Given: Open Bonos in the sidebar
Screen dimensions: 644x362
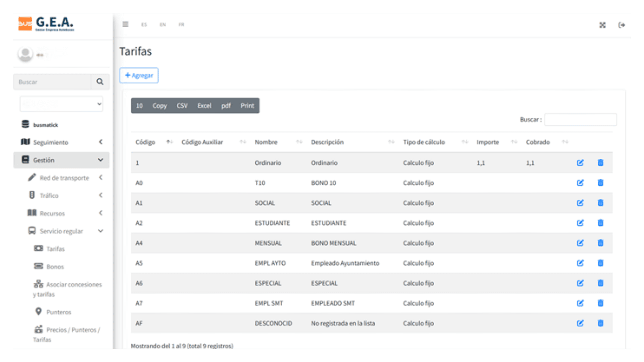Looking at the screenshot, I should 55,266.
